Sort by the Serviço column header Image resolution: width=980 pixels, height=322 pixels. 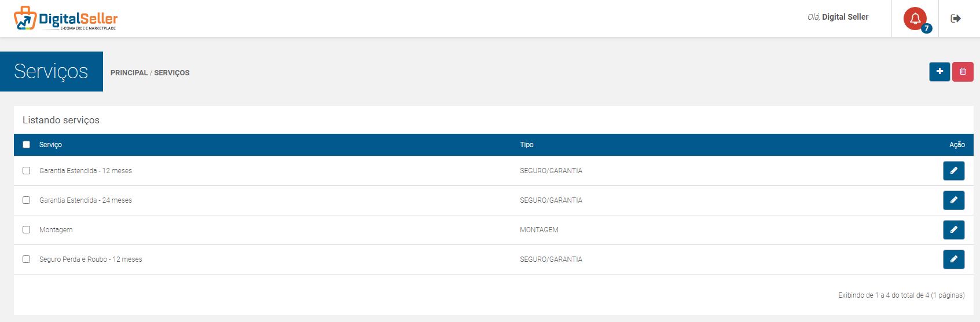[50, 145]
